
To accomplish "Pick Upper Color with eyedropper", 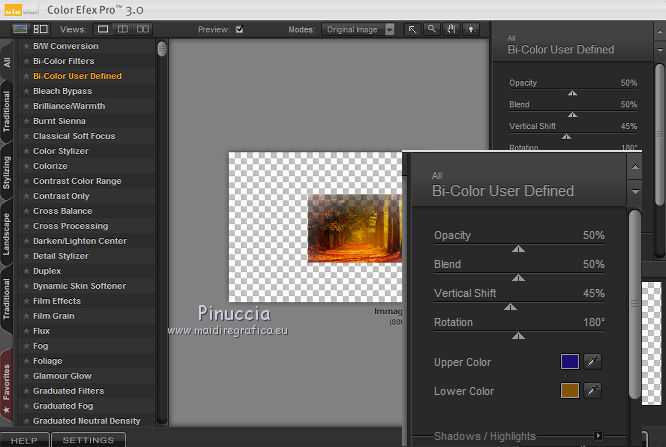I will (592, 362).
